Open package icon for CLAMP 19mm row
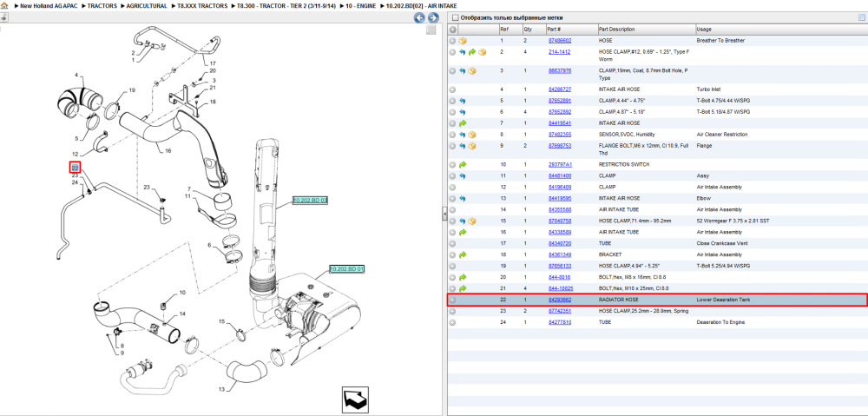868x416 pixels. [x=472, y=71]
